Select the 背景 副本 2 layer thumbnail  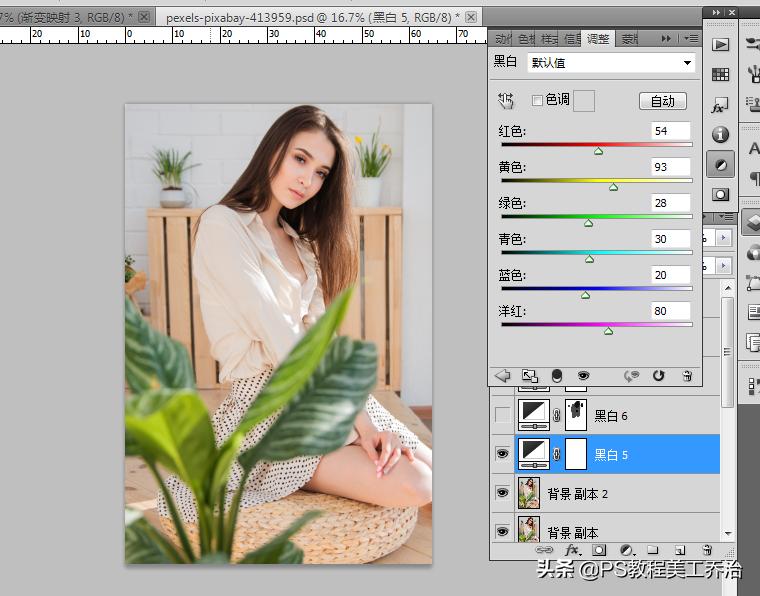point(529,493)
